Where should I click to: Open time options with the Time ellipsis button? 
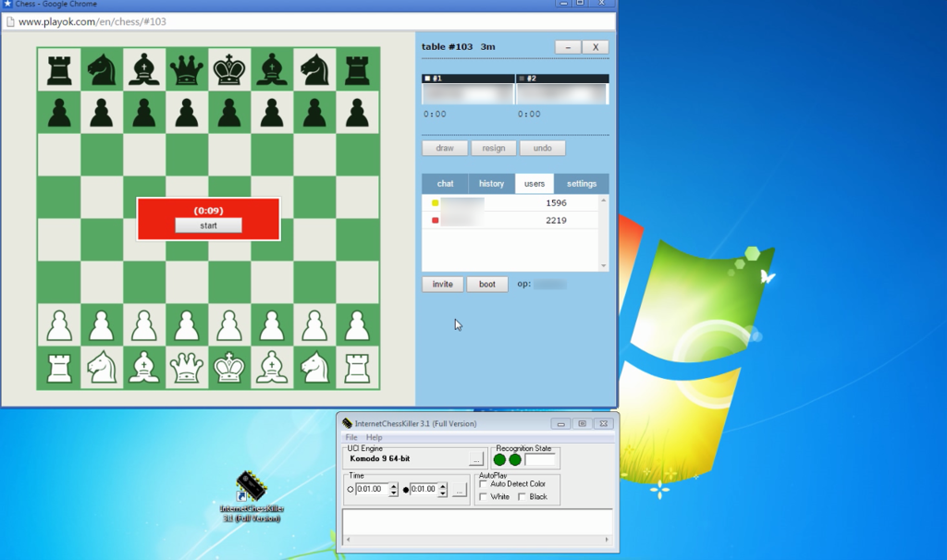pos(460,491)
